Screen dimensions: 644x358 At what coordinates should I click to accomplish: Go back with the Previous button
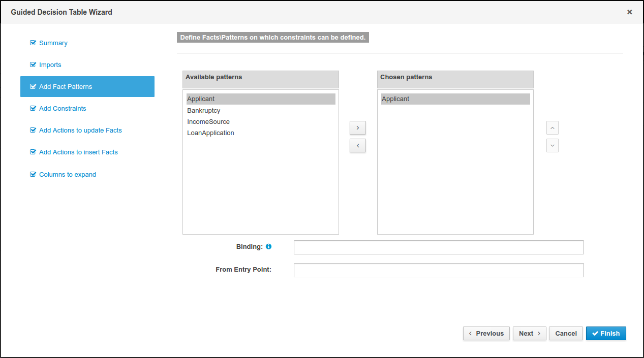click(x=486, y=334)
